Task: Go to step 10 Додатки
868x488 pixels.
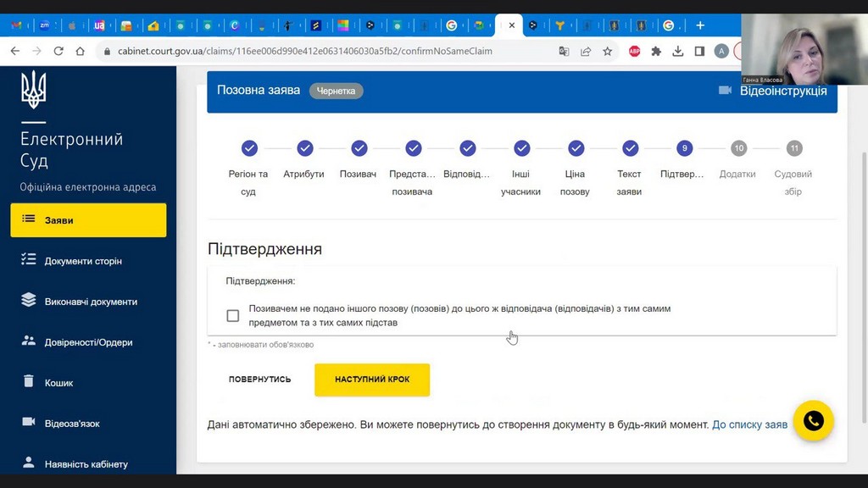Action: pos(738,148)
